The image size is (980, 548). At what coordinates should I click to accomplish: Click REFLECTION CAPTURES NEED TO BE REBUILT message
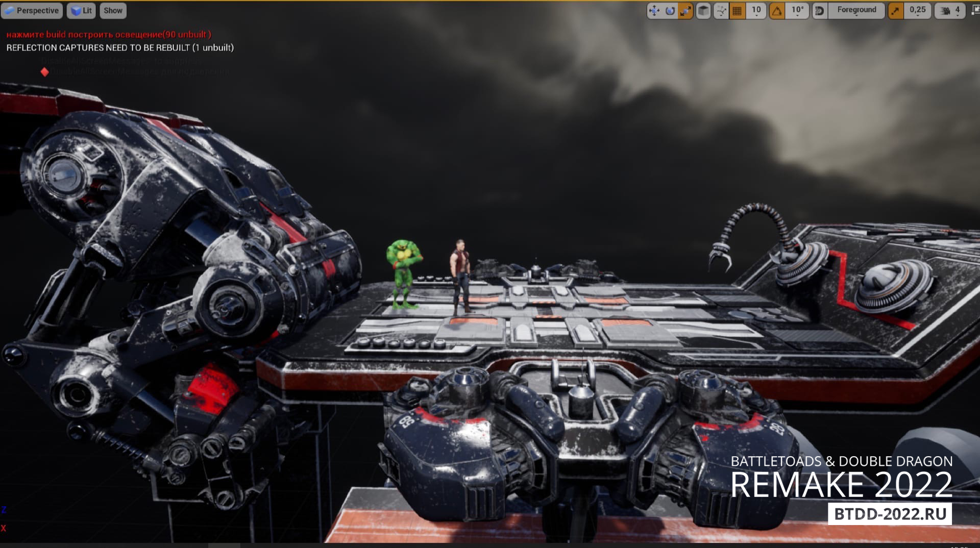120,47
